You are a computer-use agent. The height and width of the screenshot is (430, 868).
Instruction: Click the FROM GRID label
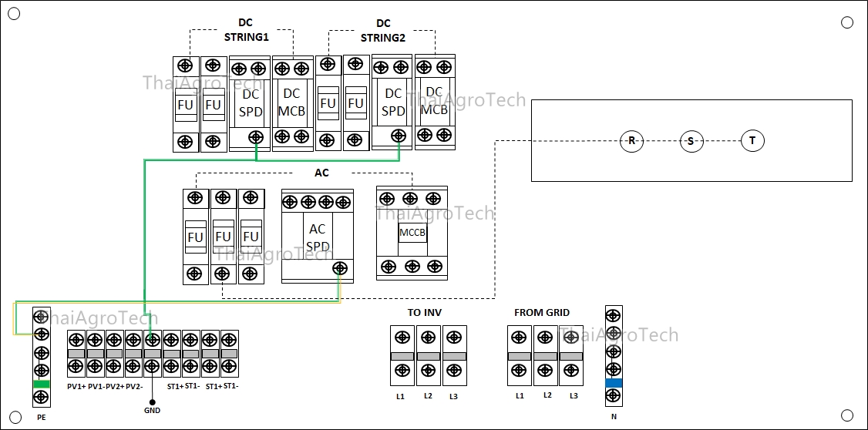point(542,312)
